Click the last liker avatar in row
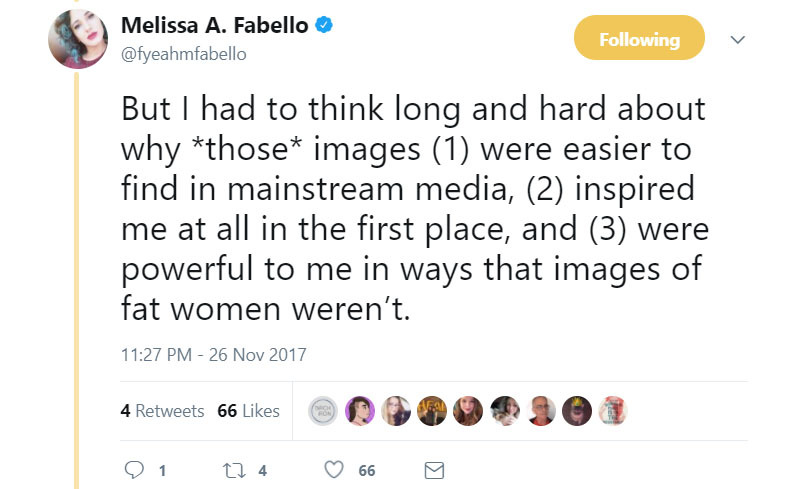Screen dimensions: 795x489 pyautogui.click(x=613, y=411)
